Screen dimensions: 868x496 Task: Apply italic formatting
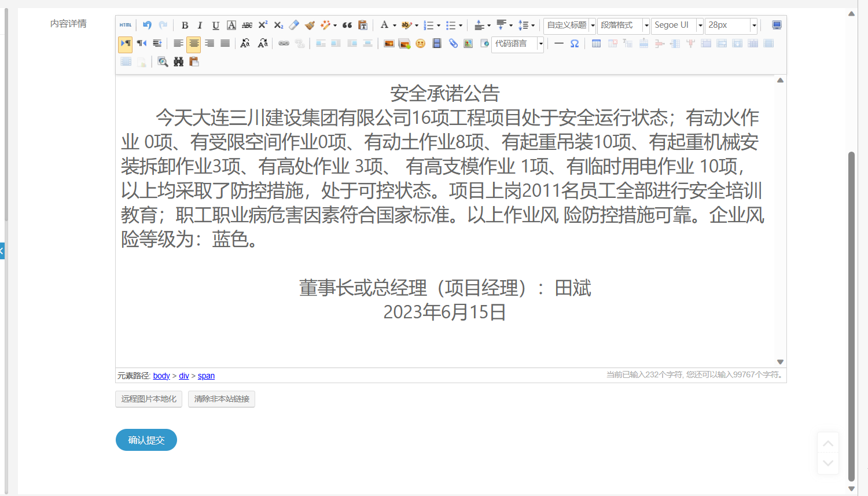pos(200,25)
